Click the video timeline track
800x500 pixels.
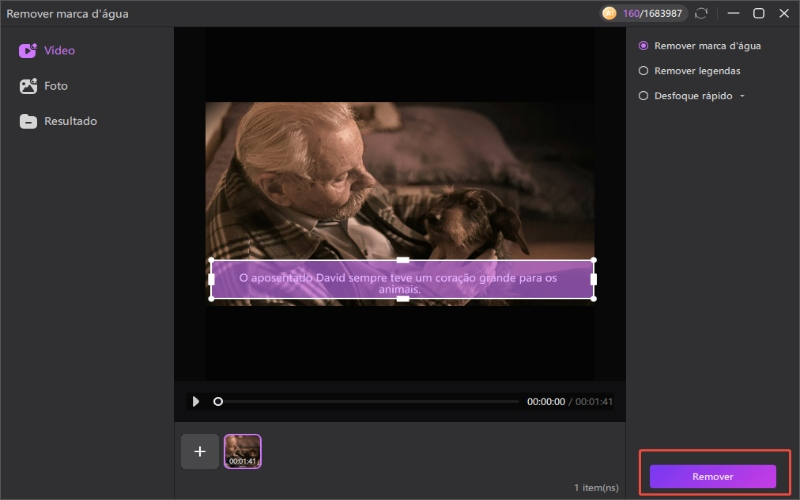click(x=368, y=402)
